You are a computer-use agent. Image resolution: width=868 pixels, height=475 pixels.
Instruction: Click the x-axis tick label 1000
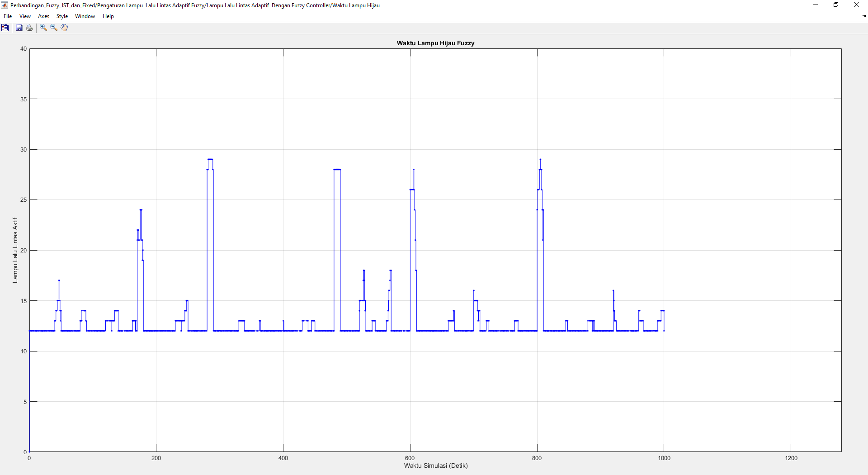coord(664,458)
